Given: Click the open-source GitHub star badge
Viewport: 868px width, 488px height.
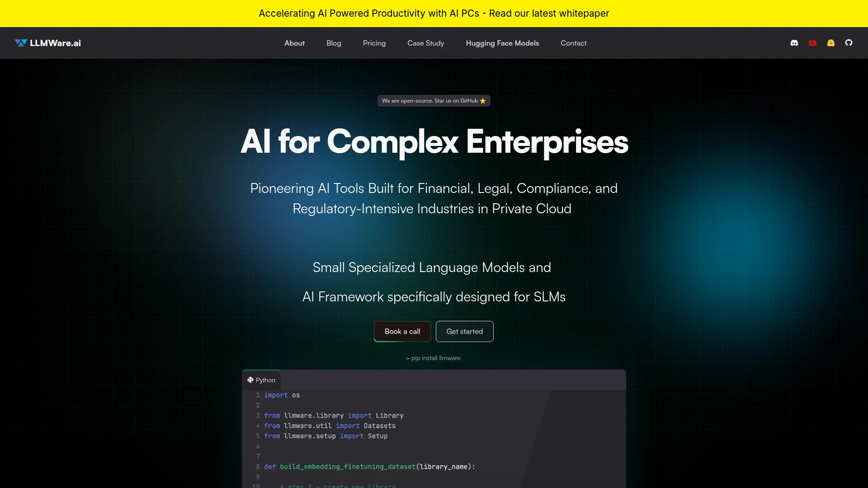Looking at the screenshot, I should (x=434, y=100).
